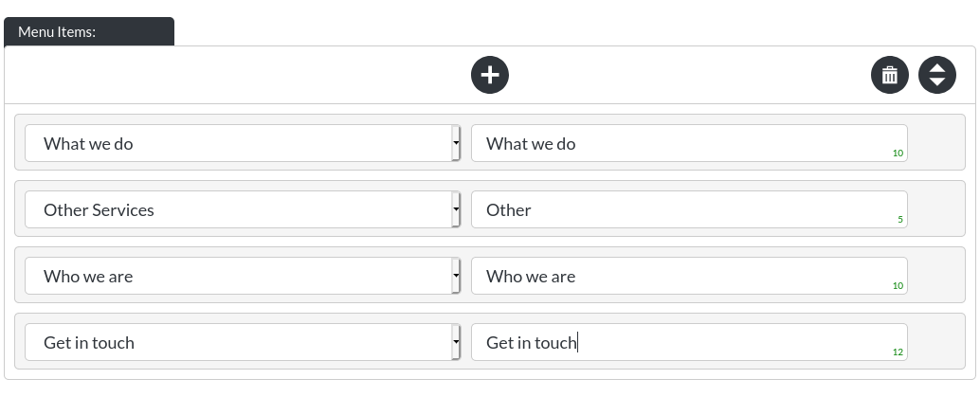This screenshot has width=980, height=397.
Task: Click the arrow of 'Who we are' dropdown
Action: coord(456,277)
